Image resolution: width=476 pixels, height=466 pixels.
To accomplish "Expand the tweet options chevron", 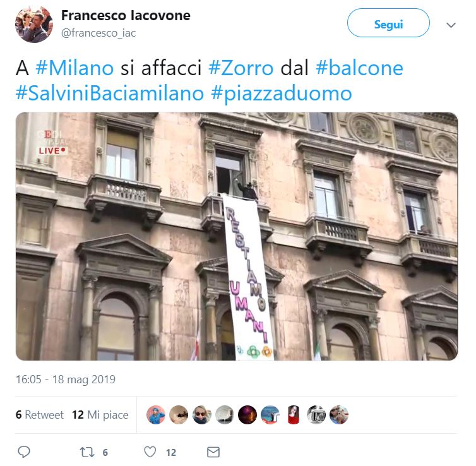I will click(451, 25).
